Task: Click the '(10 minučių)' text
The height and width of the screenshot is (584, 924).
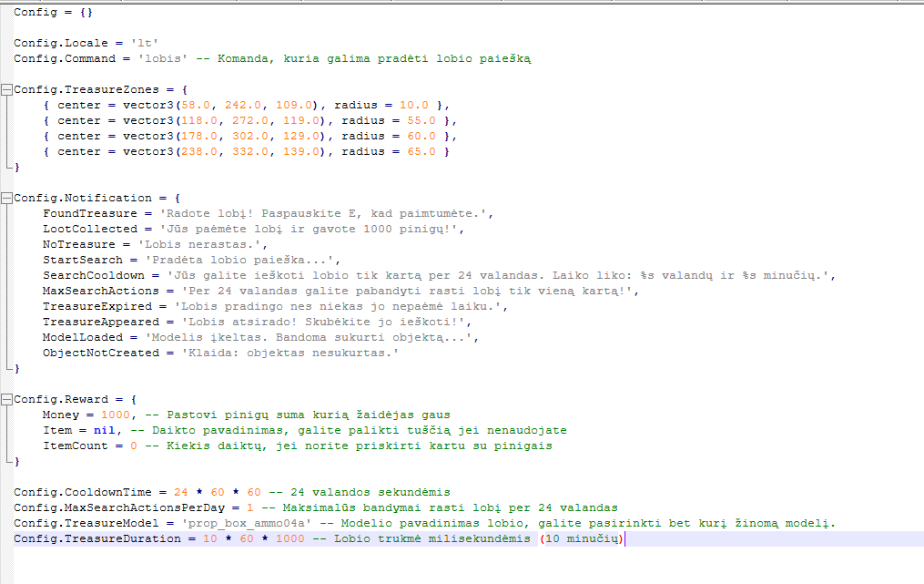Action: click(x=582, y=538)
